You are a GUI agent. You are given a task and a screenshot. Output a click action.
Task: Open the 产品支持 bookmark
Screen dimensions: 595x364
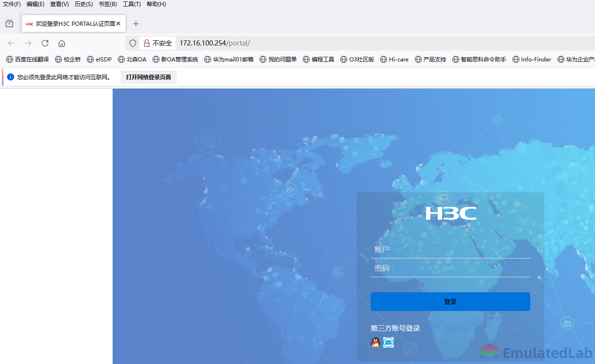tap(430, 60)
